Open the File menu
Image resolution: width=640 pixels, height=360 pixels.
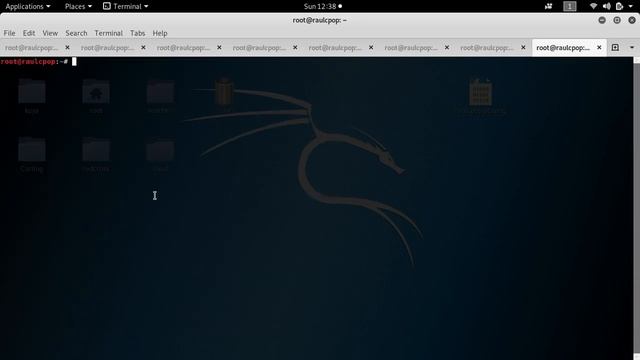pos(9,33)
